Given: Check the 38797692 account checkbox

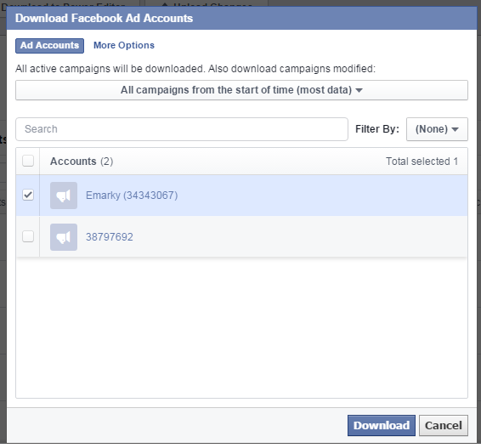Looking at the screenshot, I should (x=28, y=236).
